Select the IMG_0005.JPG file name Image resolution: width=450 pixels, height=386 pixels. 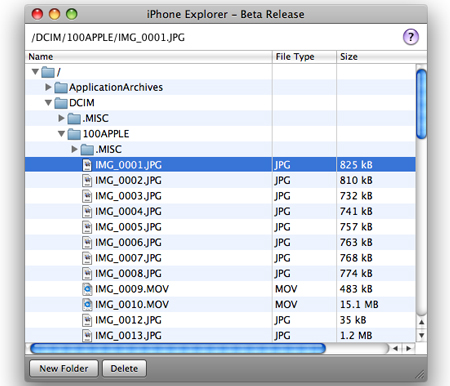pyautogui.click(x=128, y=227)
